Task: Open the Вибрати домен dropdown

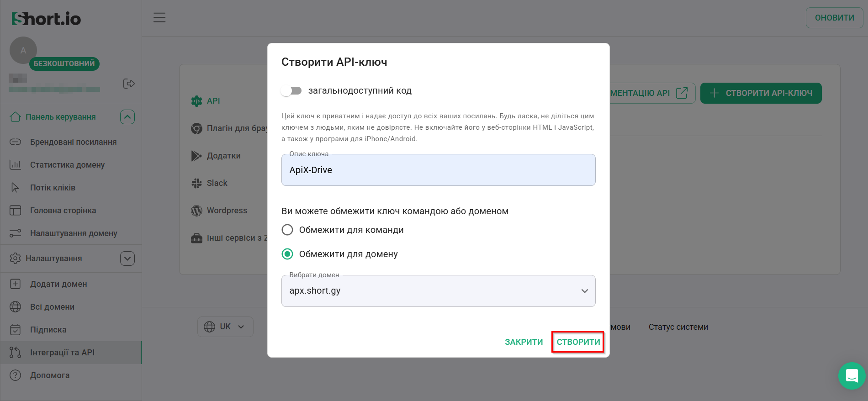Action: point(439,291)
